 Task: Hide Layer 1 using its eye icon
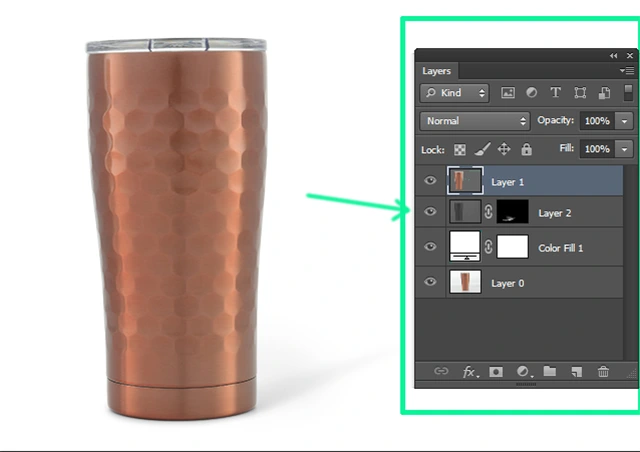click(x=431, y=182)
